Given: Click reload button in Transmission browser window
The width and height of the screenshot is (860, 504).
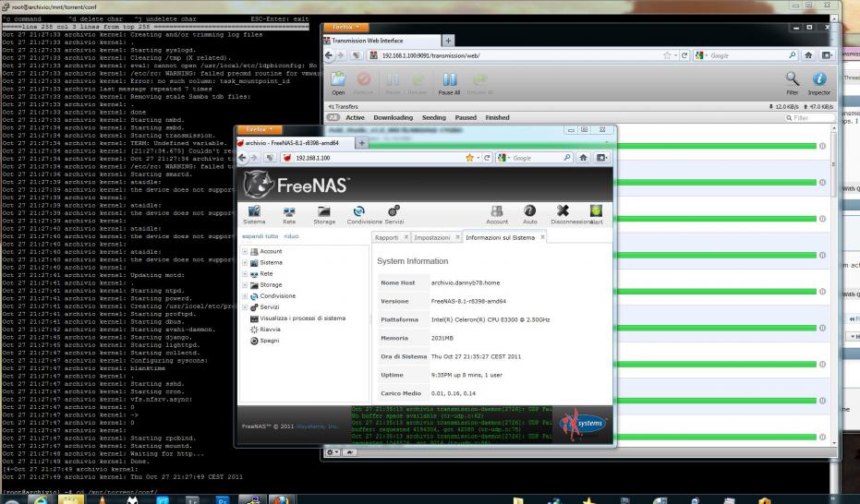Looking at the screenshot, I should 684,55.
